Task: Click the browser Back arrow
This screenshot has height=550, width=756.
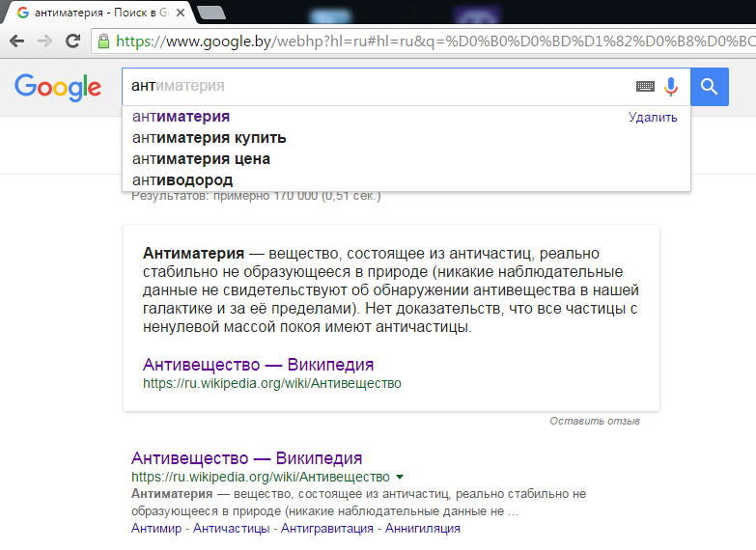Action: point(16,41)
